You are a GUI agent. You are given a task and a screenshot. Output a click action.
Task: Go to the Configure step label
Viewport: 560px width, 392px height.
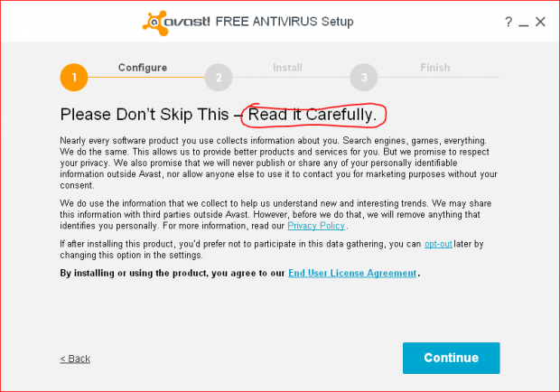pyautogui.click(x=143, y=68)
